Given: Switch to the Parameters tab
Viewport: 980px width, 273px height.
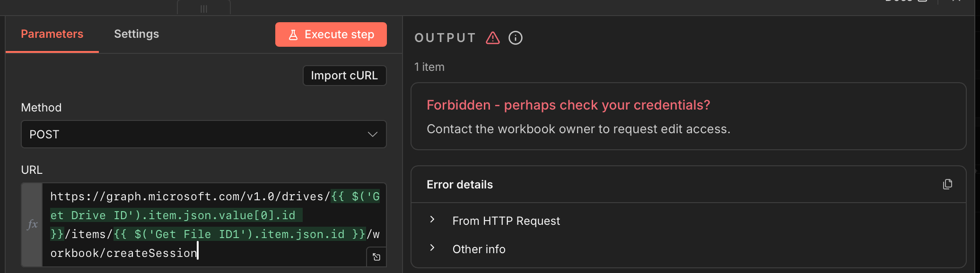Looking at the screenshot, I should [x=52, y=34].
